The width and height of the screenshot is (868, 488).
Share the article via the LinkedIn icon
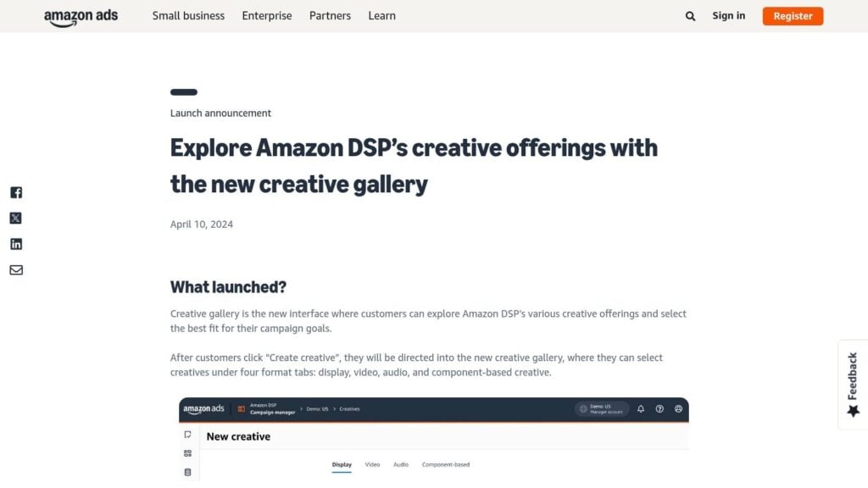[15, 243]
